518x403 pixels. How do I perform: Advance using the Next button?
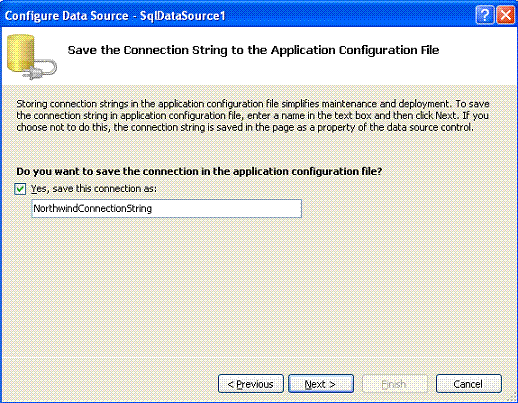coord(321,384)
